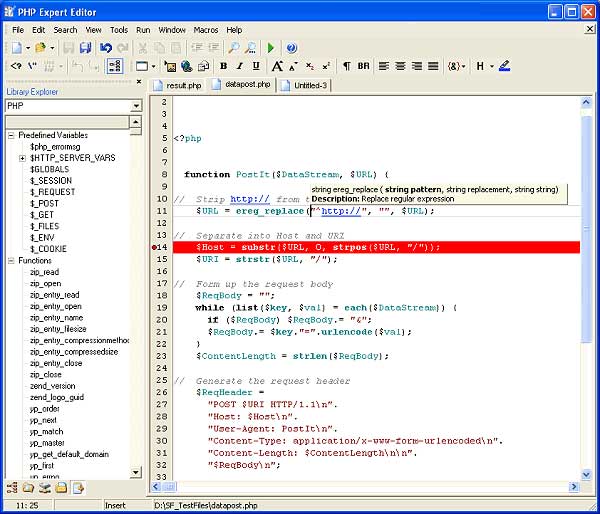Collapse Predefined Variables tree node
The width and height of the screenshot is (600, 514).
(11, 135)
